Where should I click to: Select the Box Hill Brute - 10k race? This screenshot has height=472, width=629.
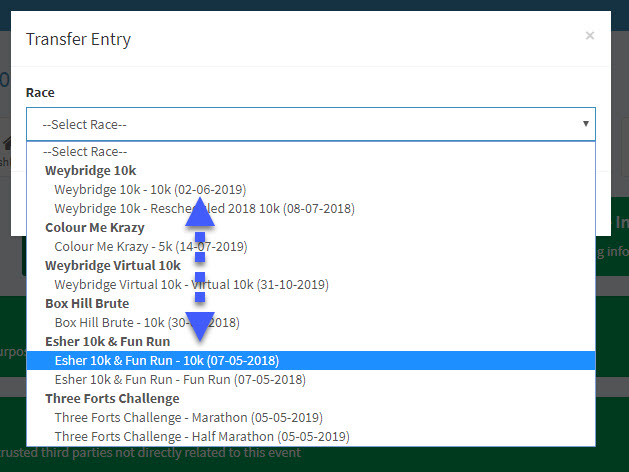(147, 322)
